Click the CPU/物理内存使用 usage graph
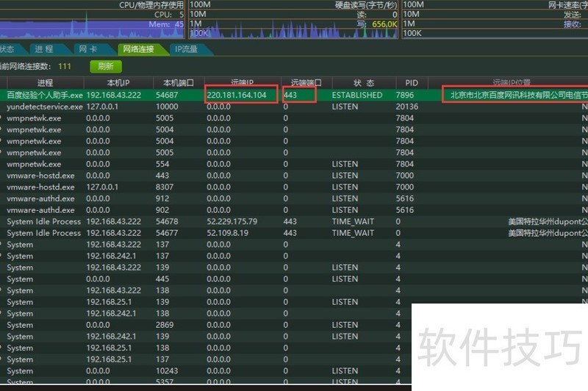The image size is (588, 391). (92, 20)
